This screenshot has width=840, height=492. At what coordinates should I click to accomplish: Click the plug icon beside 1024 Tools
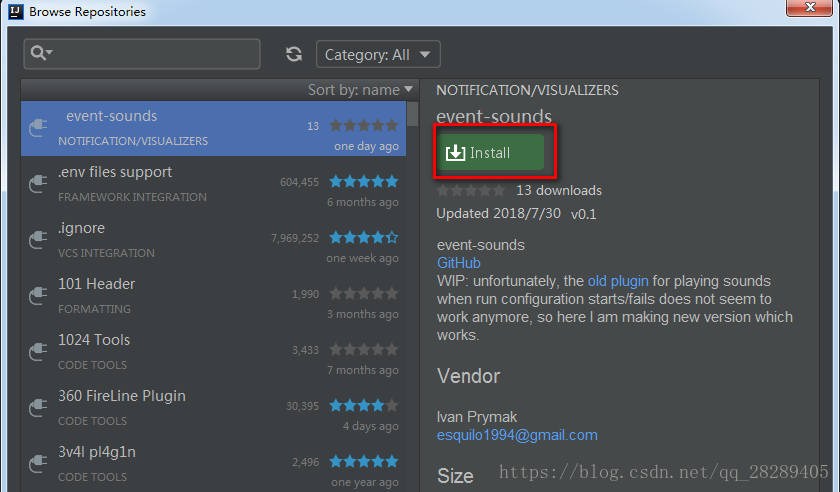pos(38,352)
